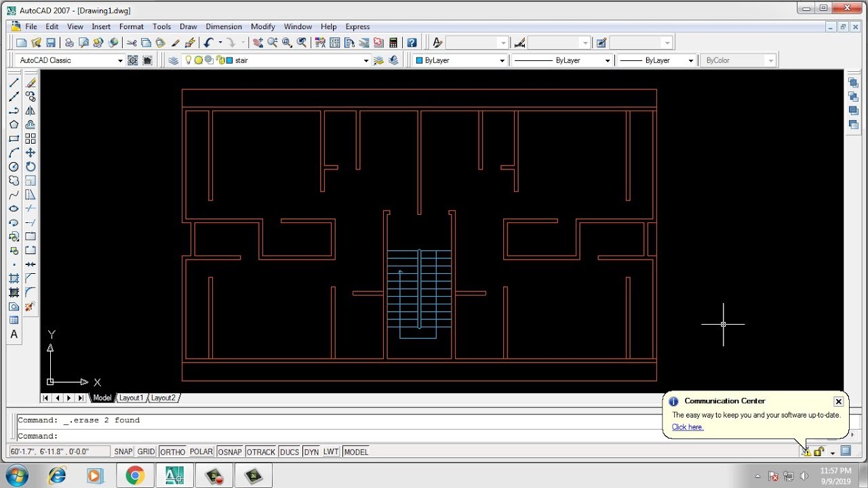This screenshot has height=488, width=868.
Task: Open the Draw menu
Action: [x=189, y=26]
